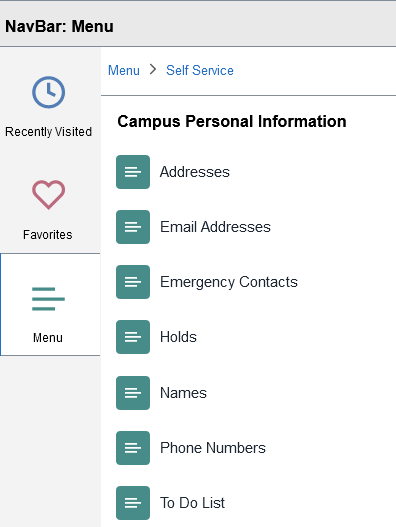The height and width of the screenshot is (527, 396).
Task: Click the Email Addresses page icon
Action: (x=133, y=227)
